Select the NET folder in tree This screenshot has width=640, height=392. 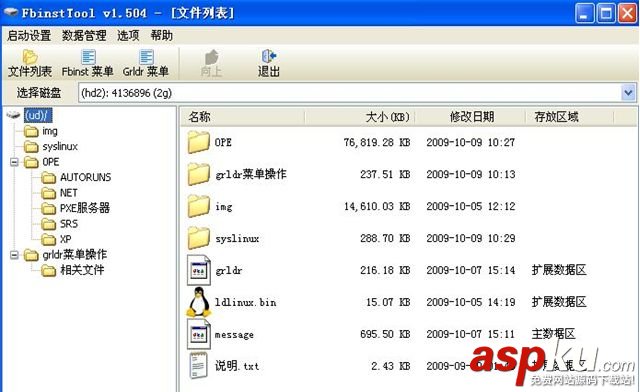pos(69,193)
